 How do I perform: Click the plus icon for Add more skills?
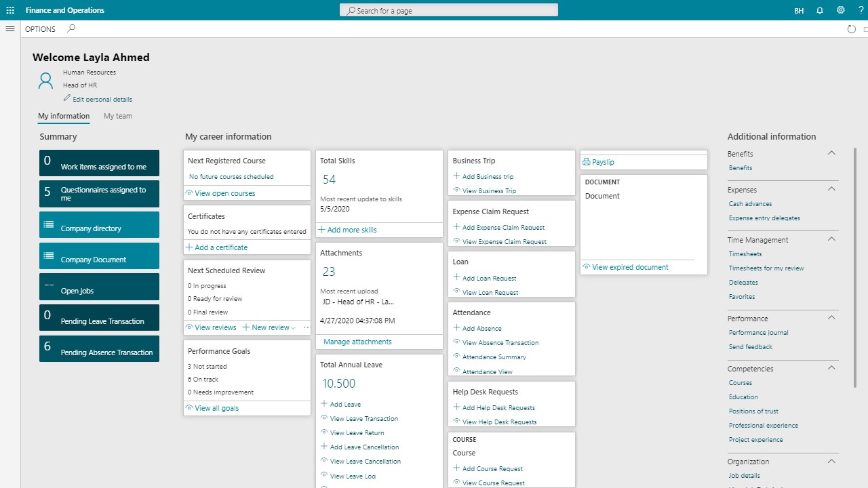coord(322,230)
